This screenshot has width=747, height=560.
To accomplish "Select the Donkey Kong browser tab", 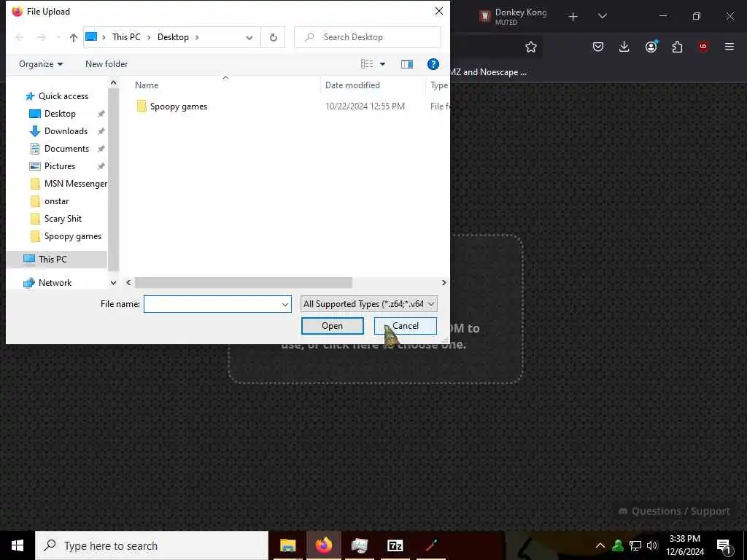I will tap(513, 16).
